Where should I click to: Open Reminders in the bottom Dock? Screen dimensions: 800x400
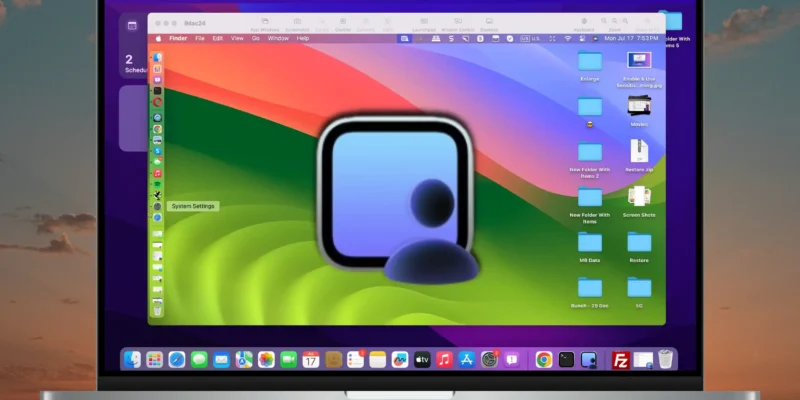[x=355, y=360]
